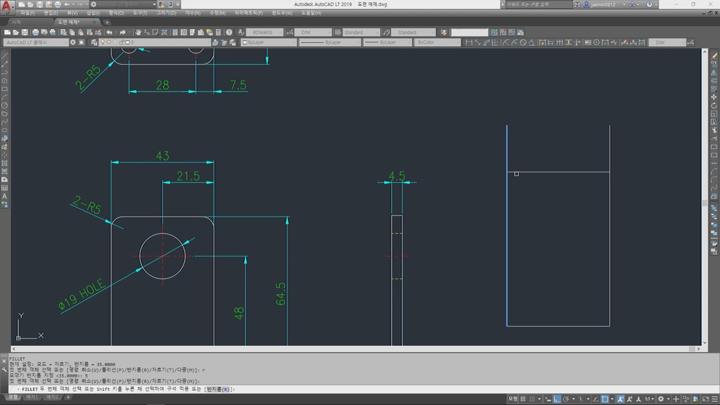
Task: Toggle the grid display in the status bar
Action: click(523, 399)
